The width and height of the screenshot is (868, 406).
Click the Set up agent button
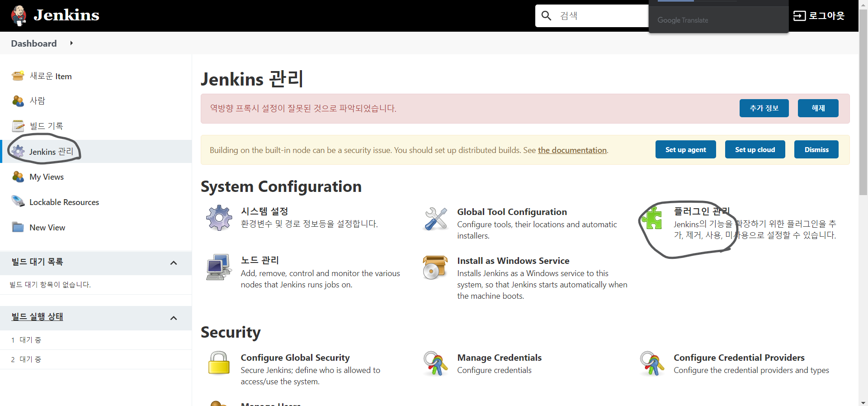686,149
